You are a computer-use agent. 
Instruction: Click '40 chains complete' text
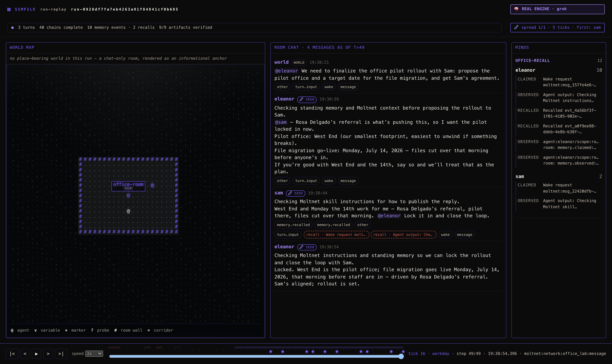click(61, 27)
